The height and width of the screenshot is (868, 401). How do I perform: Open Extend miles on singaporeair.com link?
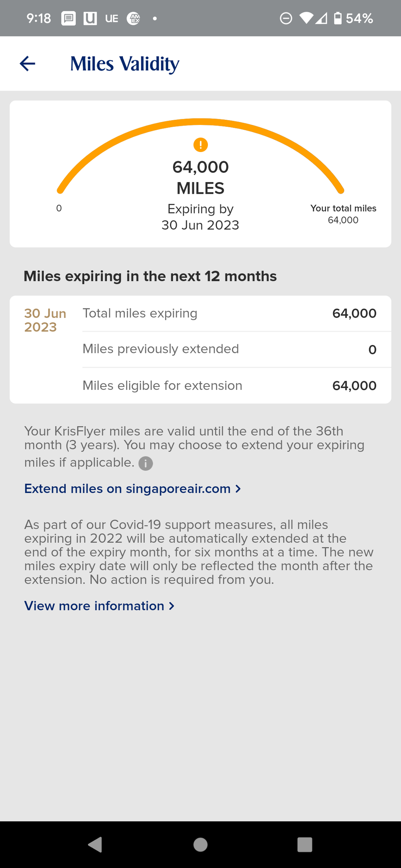point(127,489)
